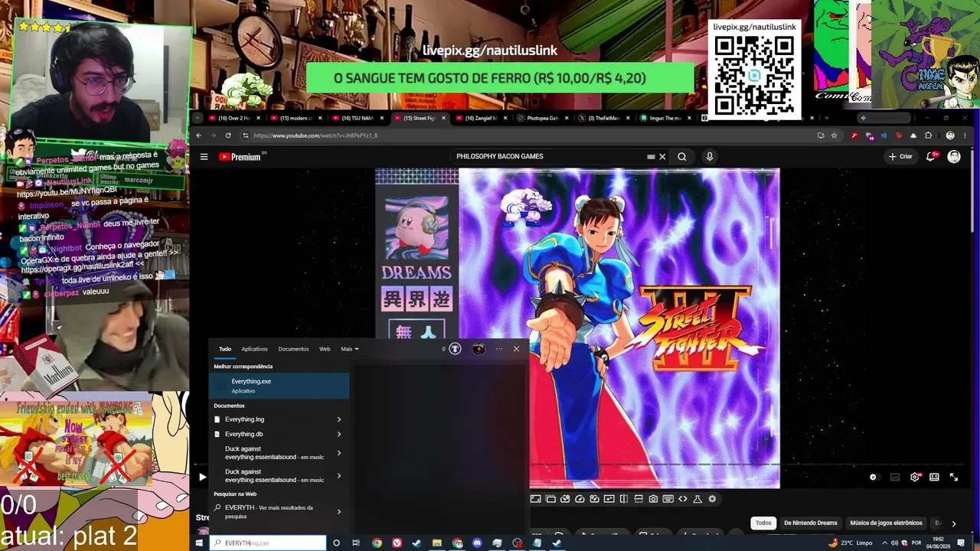Screen dimensions: 980x551
Task: Select 'Todos' filter chip
Action: pos(763,523)
